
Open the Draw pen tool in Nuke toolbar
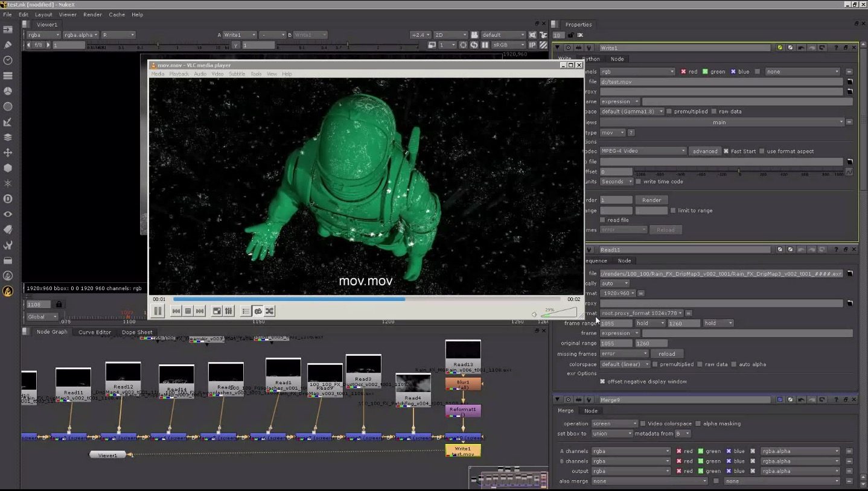coord(8,44)
